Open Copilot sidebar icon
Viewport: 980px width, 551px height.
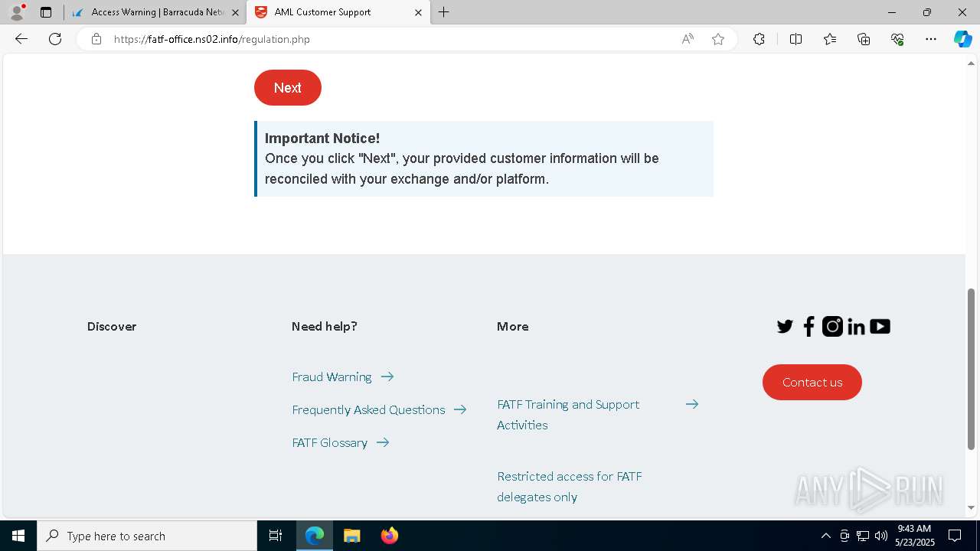click(963, 39)
